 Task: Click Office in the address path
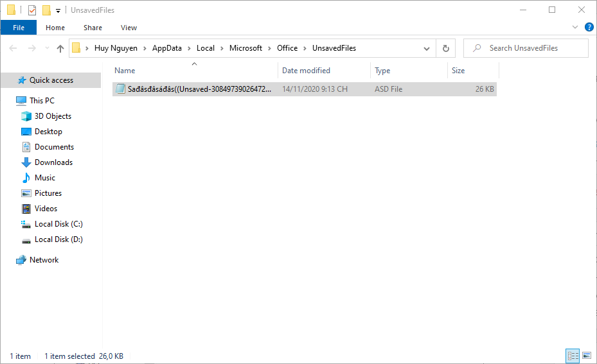(287, 48)
